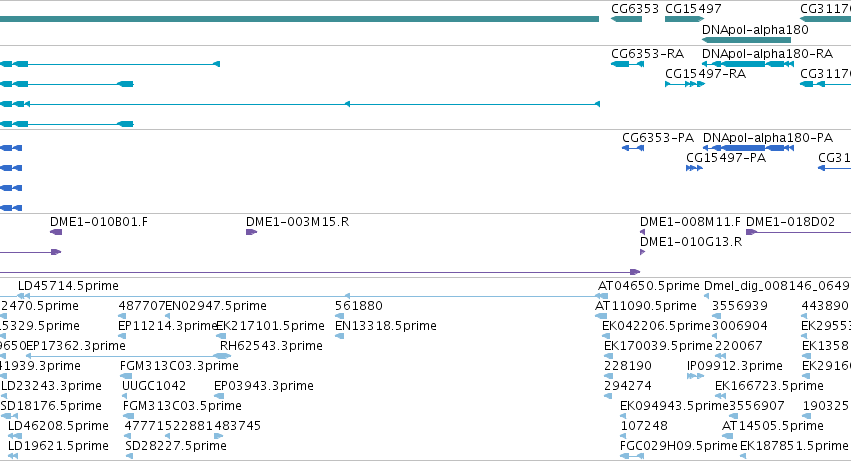Select FGM313C03.5prime EST label

(182, 406)
